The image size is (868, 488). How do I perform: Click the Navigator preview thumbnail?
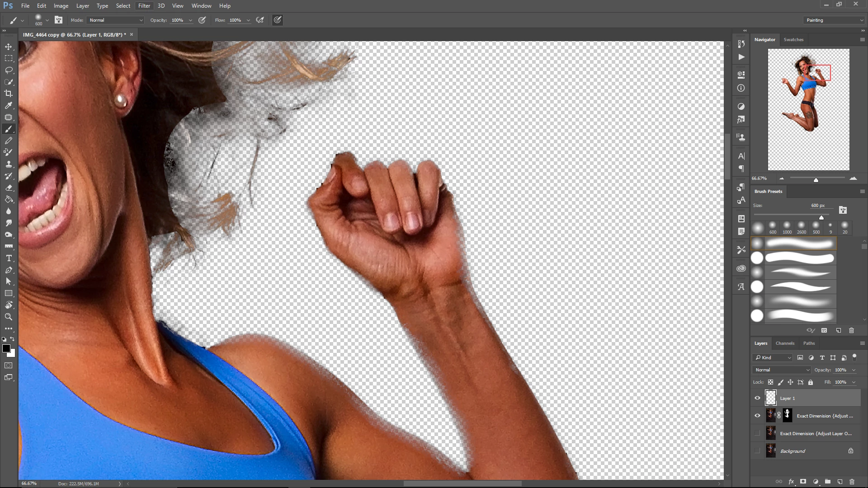click(x=808, y=109)
